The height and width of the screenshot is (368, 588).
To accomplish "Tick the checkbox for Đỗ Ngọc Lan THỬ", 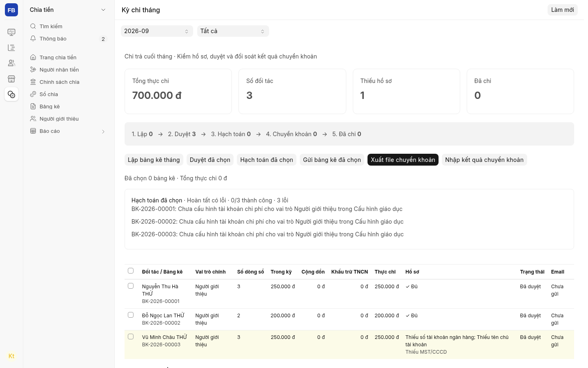I will pos(131,315).
